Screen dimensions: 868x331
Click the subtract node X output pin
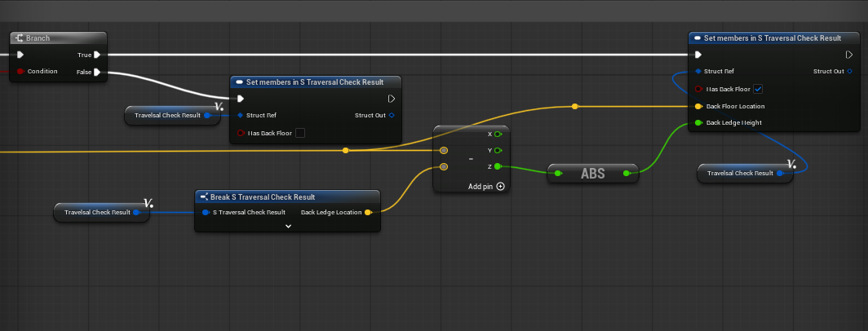(x=497, y=134)
